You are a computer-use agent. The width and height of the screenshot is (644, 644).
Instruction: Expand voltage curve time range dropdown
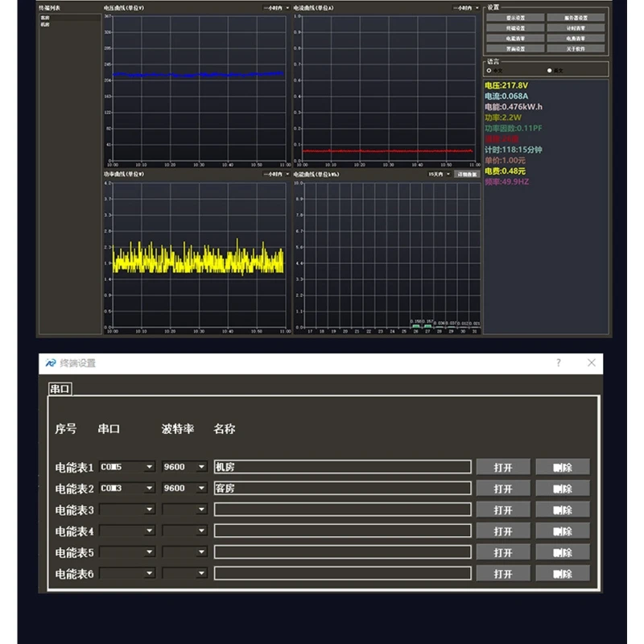point(276,8)
